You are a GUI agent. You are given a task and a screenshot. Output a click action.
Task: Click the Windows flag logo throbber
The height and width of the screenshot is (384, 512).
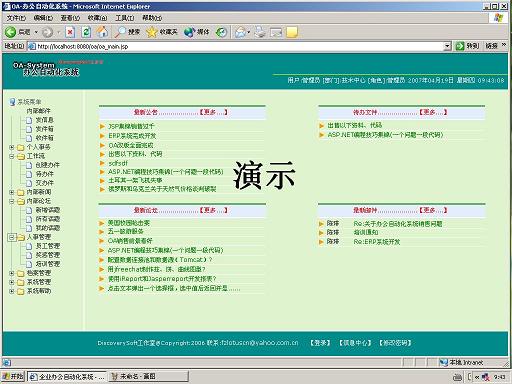coord(499,18)
